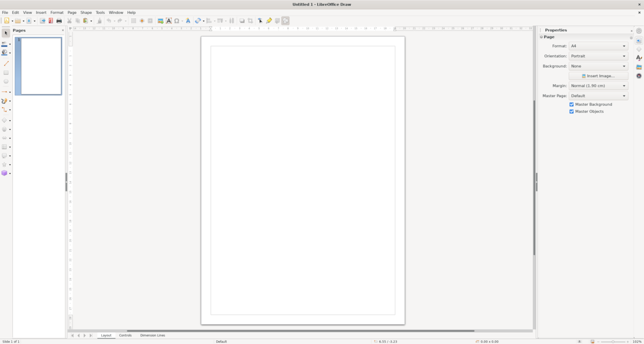The width and height of the screenshot is (644, 344).
Task: Switch to the Controls layer tab
Action: pos(125,335)
